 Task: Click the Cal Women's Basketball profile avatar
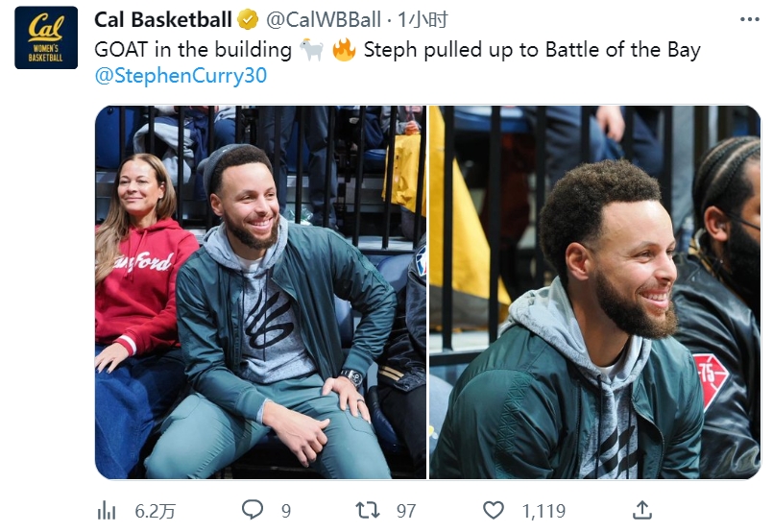pyautogui.click(x=46, y=37)
